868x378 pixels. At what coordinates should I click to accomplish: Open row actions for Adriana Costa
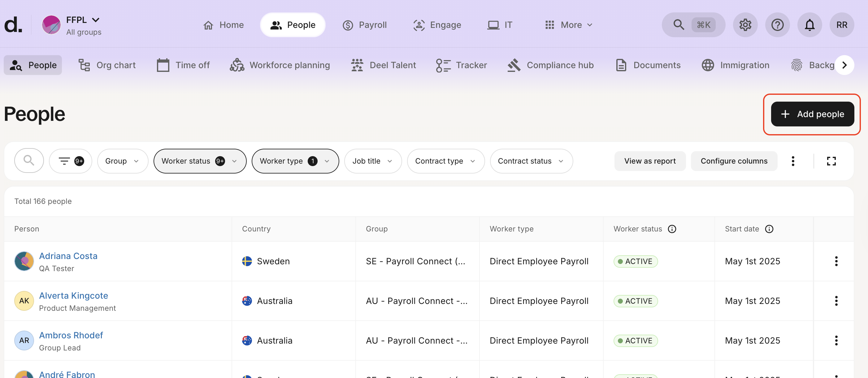[836, 261]
